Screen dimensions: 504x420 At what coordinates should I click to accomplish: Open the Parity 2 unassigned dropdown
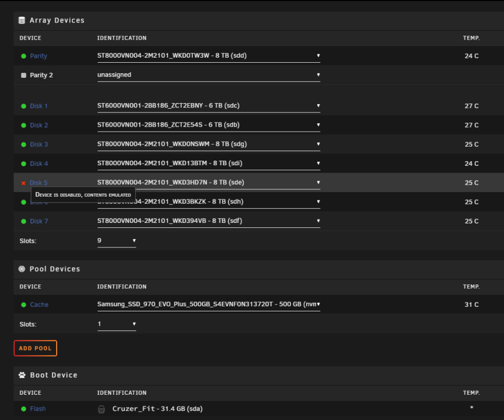tap(209, 75)
